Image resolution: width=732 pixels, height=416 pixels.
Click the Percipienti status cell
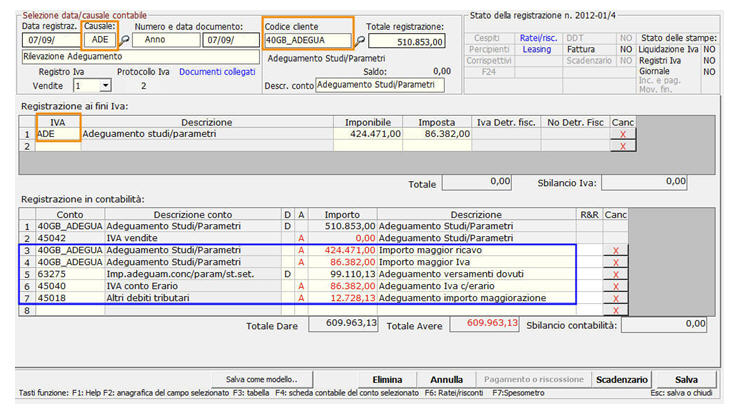[489, 49]
